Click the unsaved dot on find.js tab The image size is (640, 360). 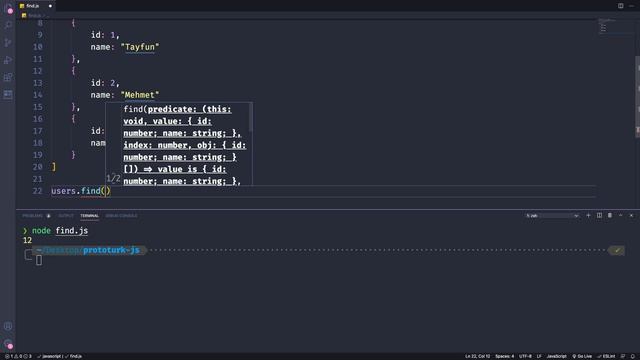click(50, 6)
